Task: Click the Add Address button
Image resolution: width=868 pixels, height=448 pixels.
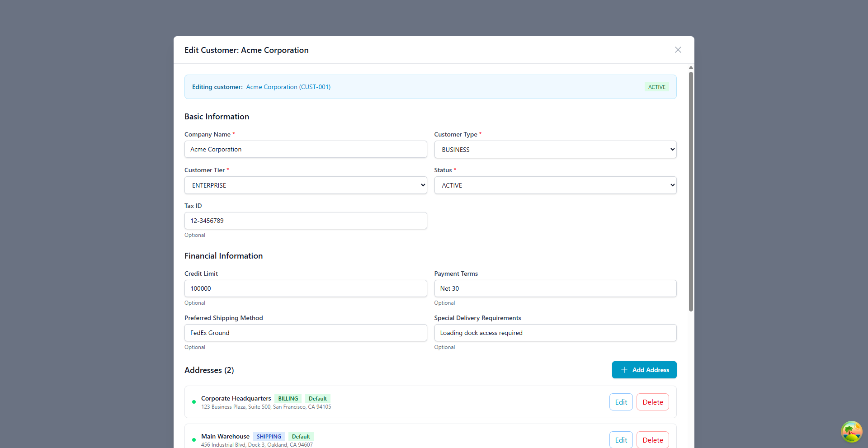Action: (644, 370)
